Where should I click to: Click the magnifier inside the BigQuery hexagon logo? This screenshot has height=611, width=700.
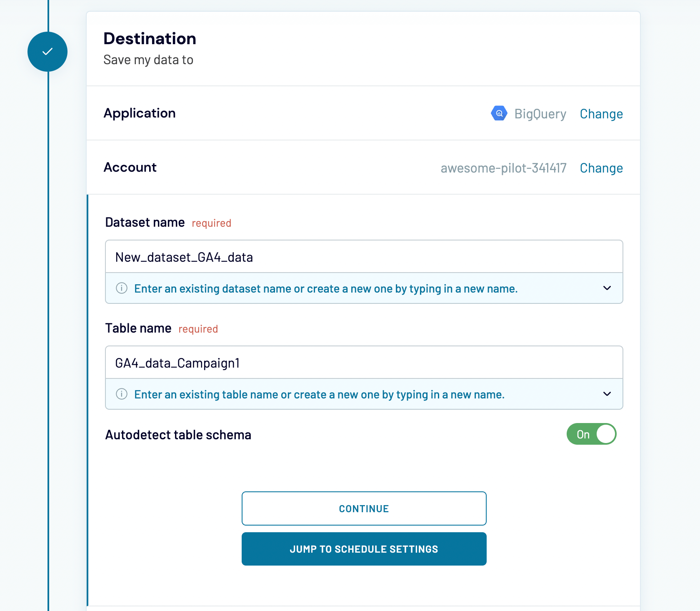tap(499, 113)
